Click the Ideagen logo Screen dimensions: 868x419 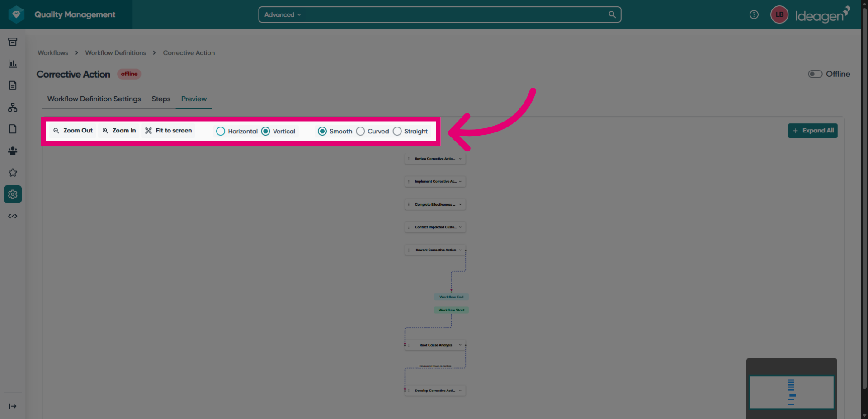pyautogui.click(x=822, y=14)
